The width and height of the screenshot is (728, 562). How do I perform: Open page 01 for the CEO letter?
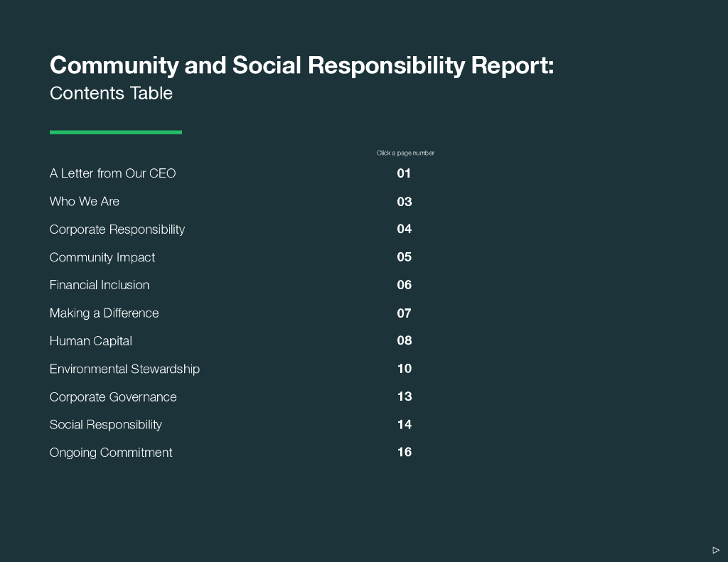tap(404, 173)
